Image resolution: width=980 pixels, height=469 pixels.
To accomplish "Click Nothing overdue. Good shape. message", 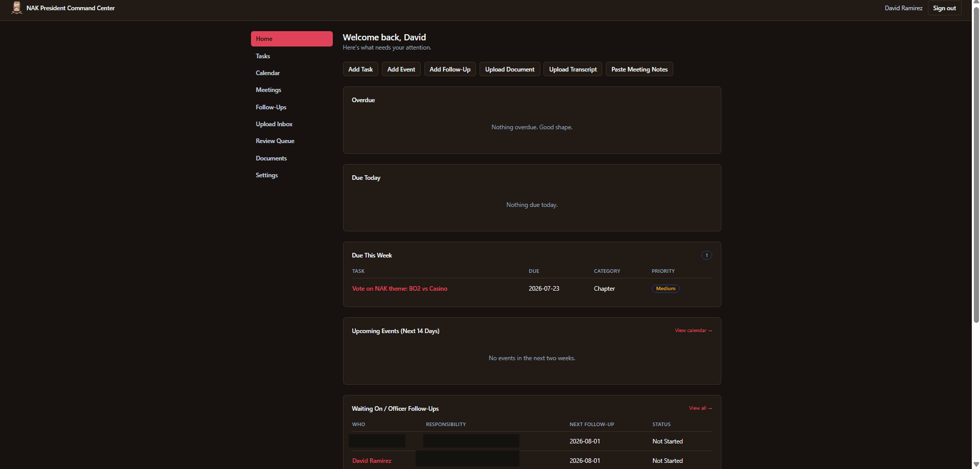I will [x=532, y=127].
